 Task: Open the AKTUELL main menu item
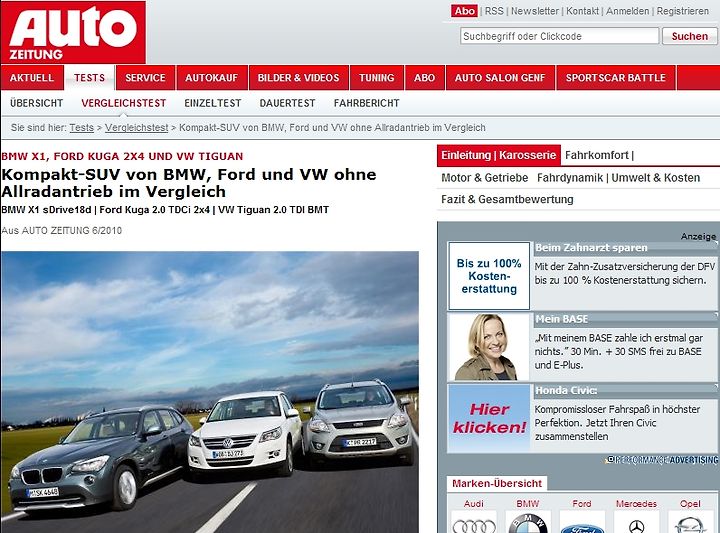pos(32,78)
